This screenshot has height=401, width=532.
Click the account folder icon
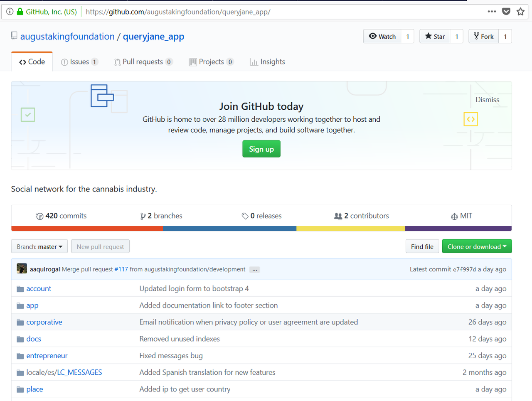[x=20, y=289]
